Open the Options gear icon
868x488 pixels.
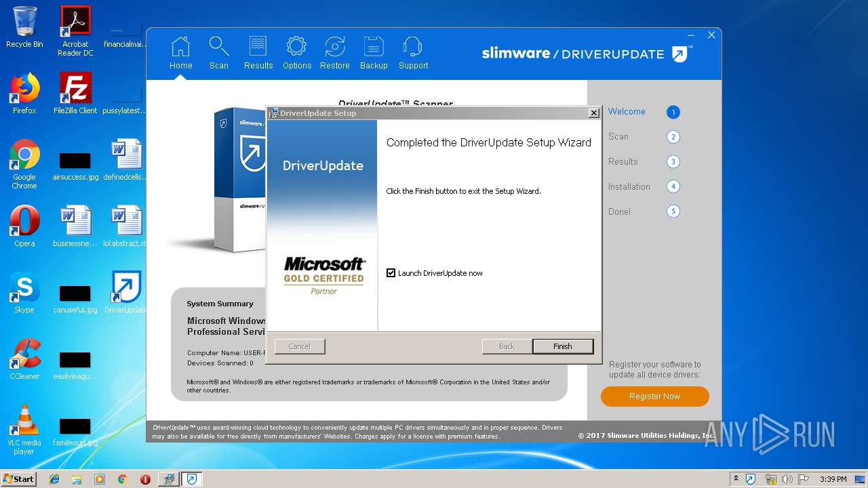pos(296,47)
